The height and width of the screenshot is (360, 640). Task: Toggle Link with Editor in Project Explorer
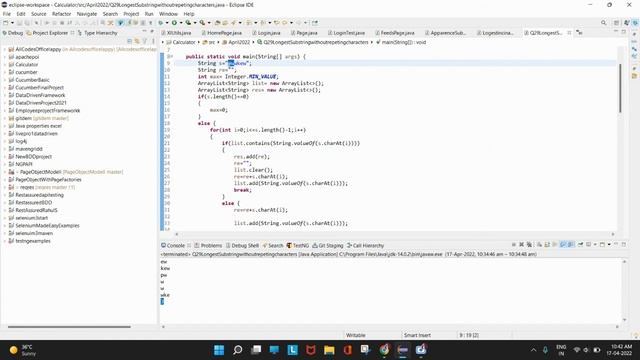[137, 41]
